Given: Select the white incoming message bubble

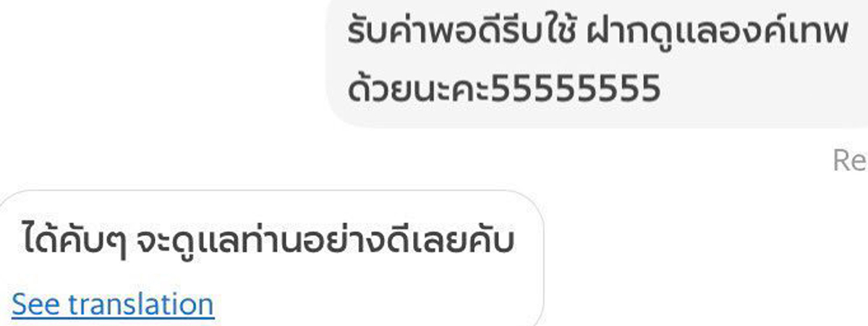Looking at the screenshot, I should pos(271,259).
